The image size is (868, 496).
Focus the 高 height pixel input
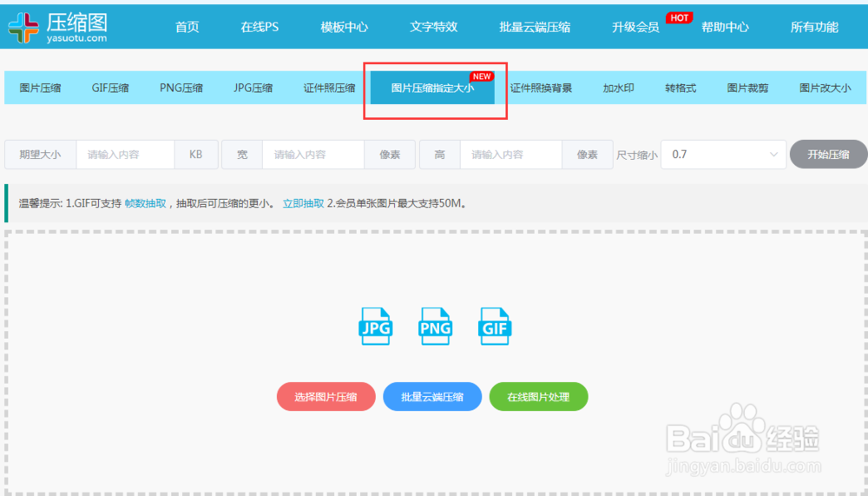(511, 155)
